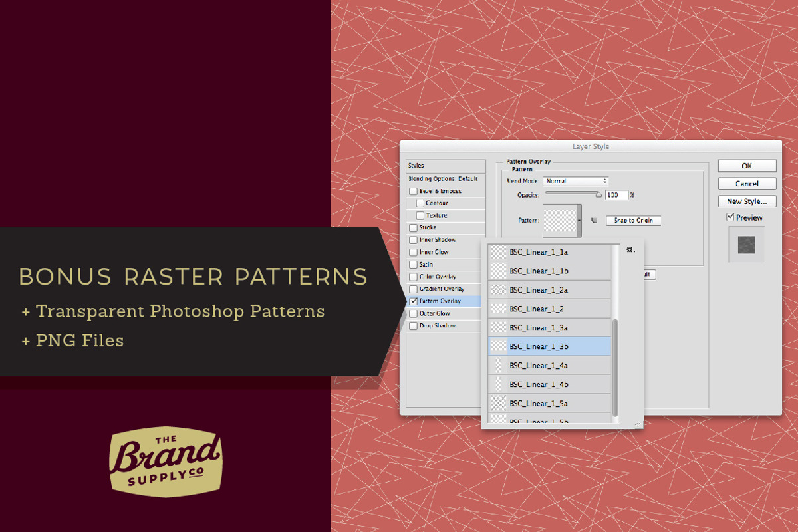Turn on the Inner Glow checkbox
This screenshot has width=798, height=532.
click(x=413, y=253)
